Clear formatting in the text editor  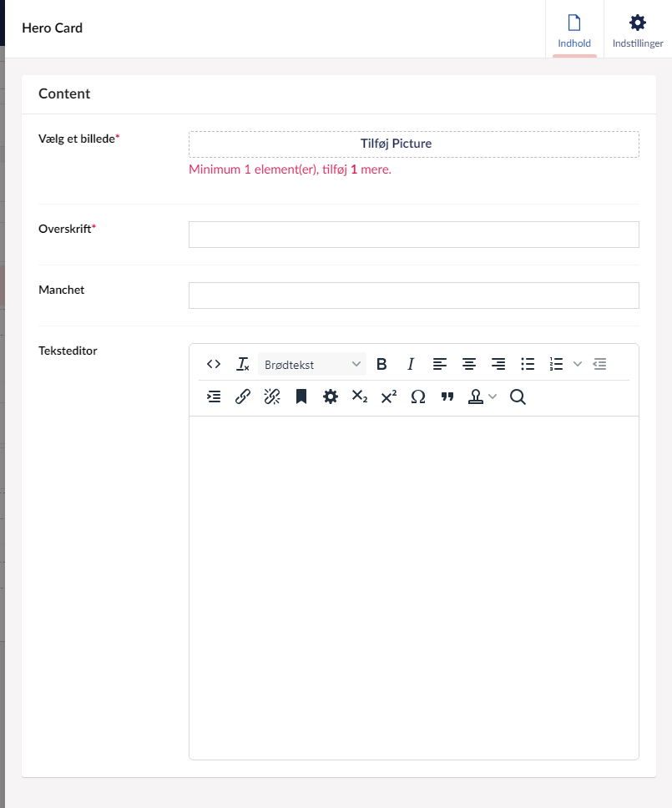243,364
